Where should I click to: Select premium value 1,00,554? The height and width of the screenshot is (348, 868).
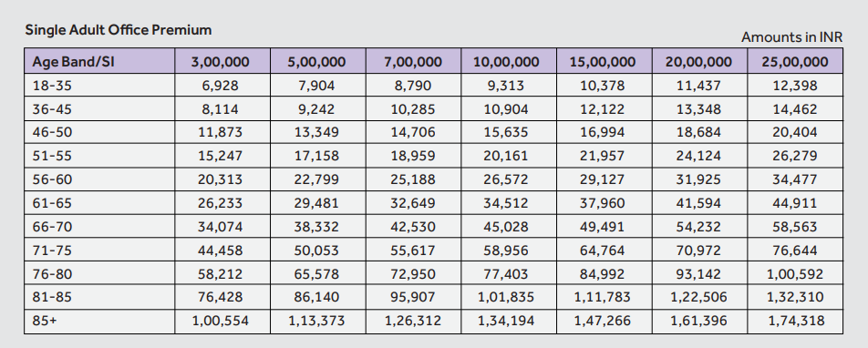click(x=221, y=321)
